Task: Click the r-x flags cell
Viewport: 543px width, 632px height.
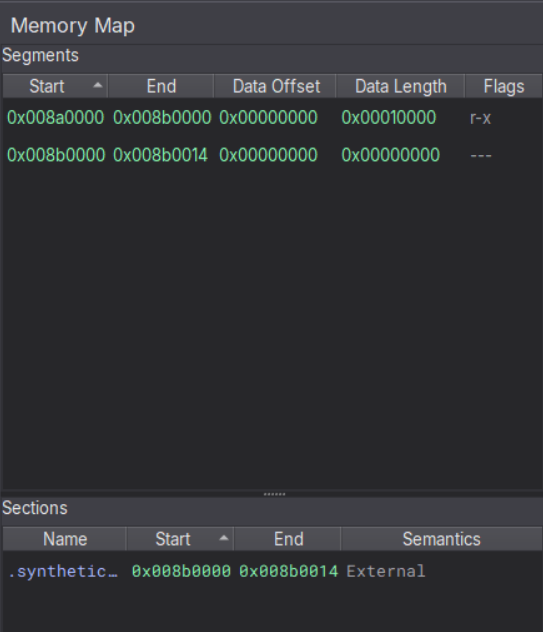Action: point(480,118)
